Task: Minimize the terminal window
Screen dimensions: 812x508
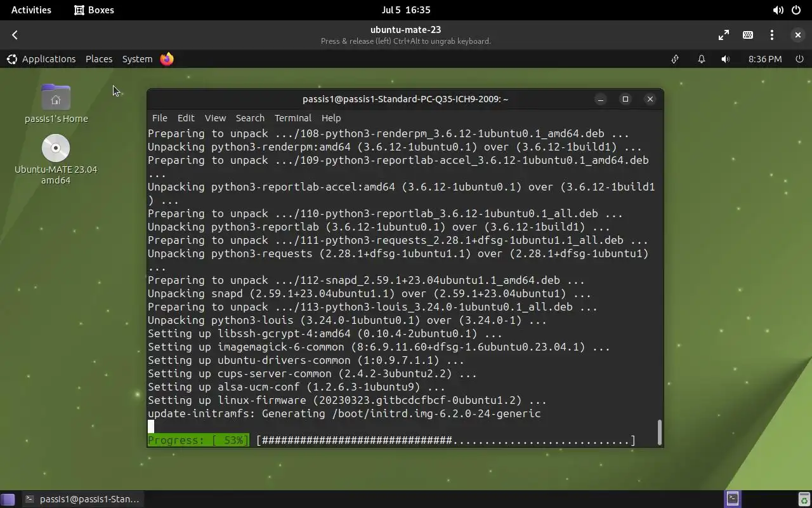Action: pyautogui.click(x=600, y=98)
